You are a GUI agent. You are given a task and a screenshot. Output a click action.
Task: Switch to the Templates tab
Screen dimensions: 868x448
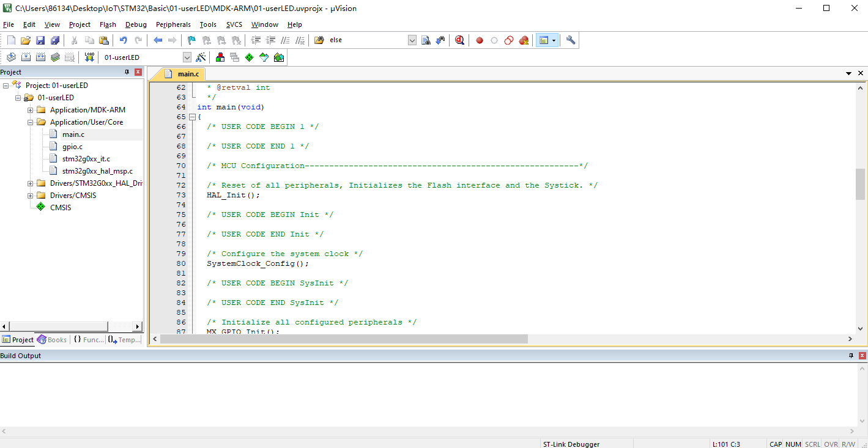click(124, 340)
